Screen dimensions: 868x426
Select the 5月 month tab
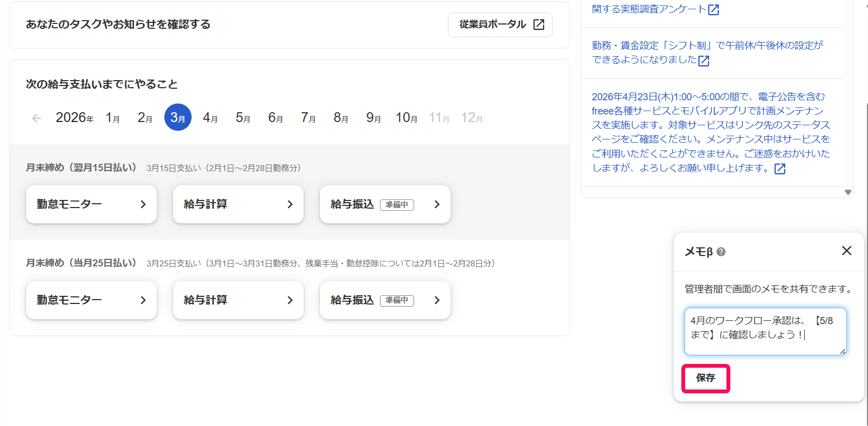pos(243,118)
